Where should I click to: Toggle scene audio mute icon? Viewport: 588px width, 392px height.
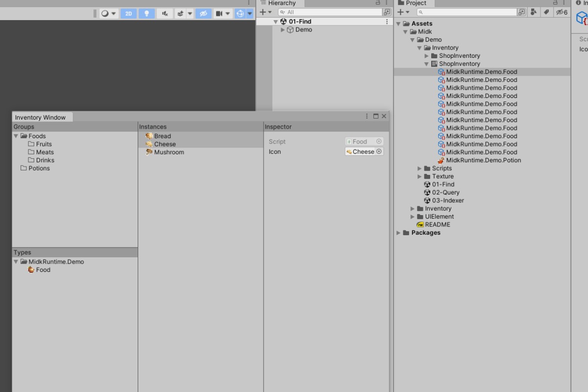tap(165, 13)
